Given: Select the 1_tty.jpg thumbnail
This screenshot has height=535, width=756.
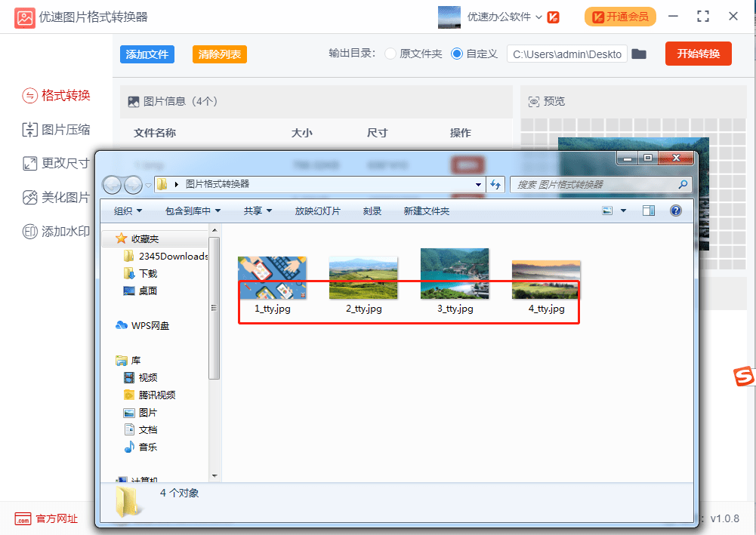Looking at the screenshot, I should tap(272, 278).
